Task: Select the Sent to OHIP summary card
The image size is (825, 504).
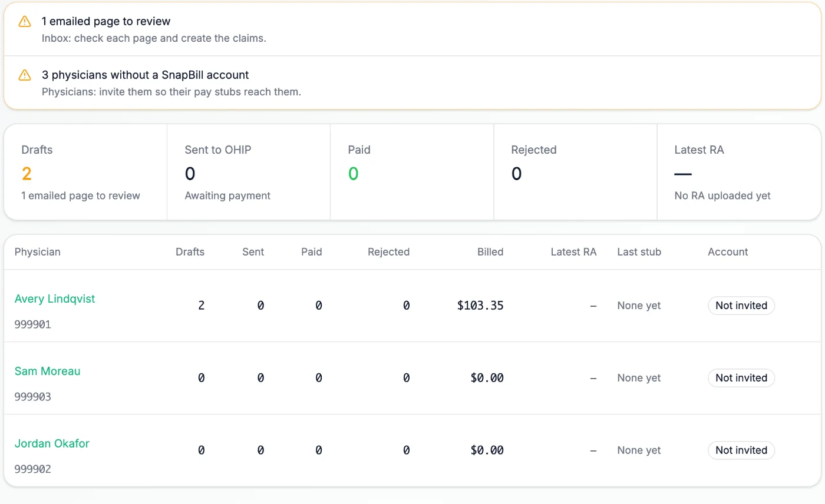Action: [x=249, y=172]
